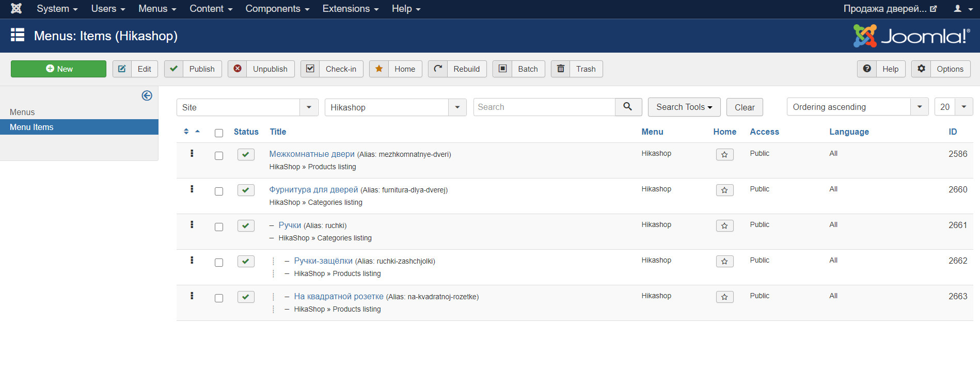980x389 pixels.
Task: Click the drag handle for Ручки row
Action: (192, 225)
